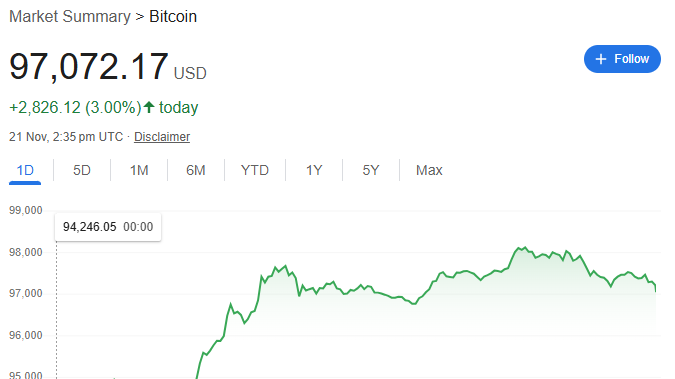
Task: Click the Market Summary breadcrumb
Action: point(70,17)
